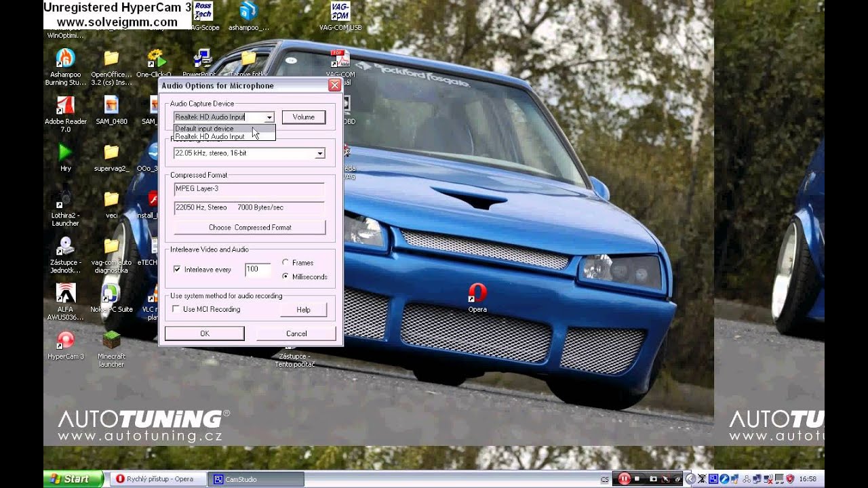Click the interleave value field showing 100
This screenshot has width=868, height=488.
(x=258, y=269)
